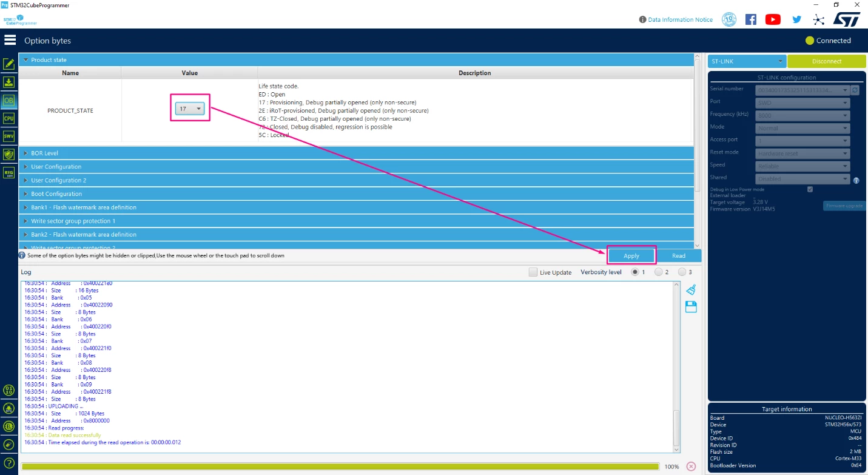The height and width of the screenshot is (475, 868).
Task: Click the info icon beside the clipped option bytes hint
Action: click(x=22, y=255)
